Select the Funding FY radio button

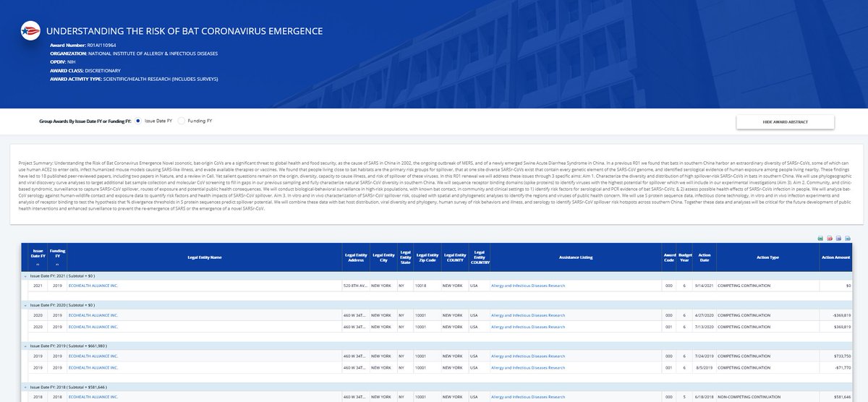181,121
